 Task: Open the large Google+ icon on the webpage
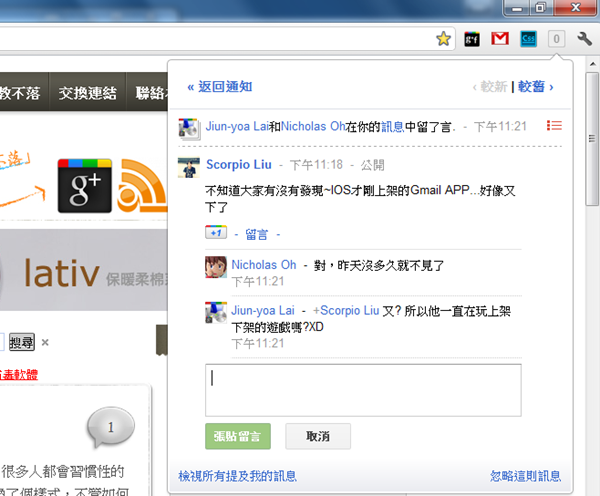point(85,186)
